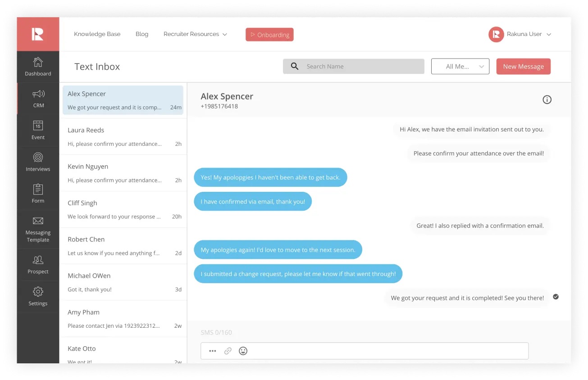Attach a file using the paperclip icon
Screen dimensions: 588x380
pyautogui.click(x=228, y=351)
